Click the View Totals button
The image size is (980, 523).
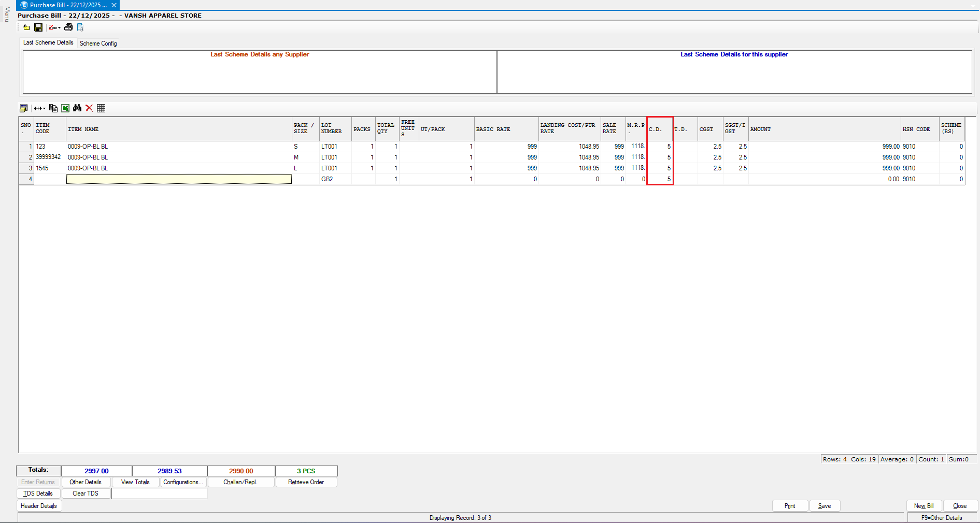pyautogui.click(x=135, y=482)
